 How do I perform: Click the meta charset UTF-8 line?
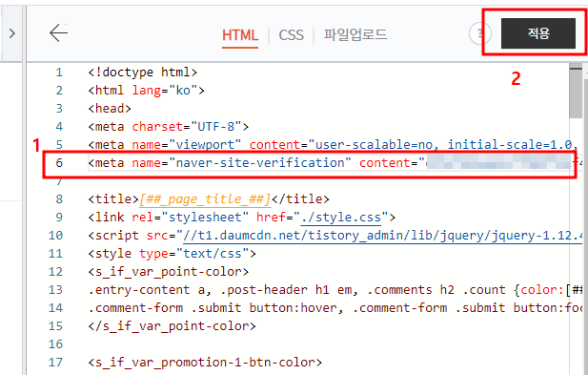[x=169, y=127]
